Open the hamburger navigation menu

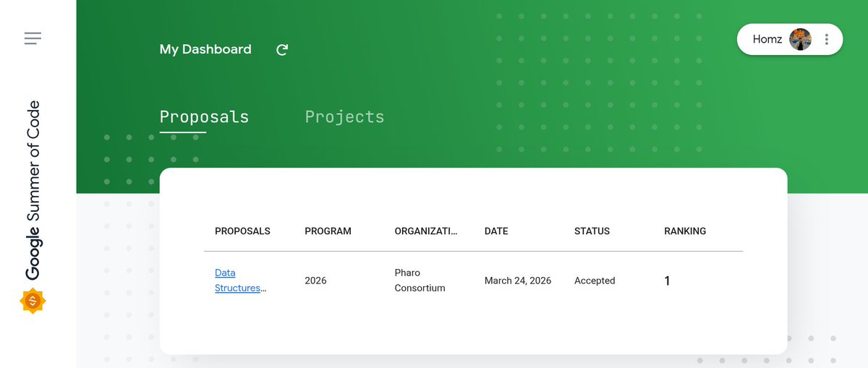pyautogui.click(x=33, y=38)
